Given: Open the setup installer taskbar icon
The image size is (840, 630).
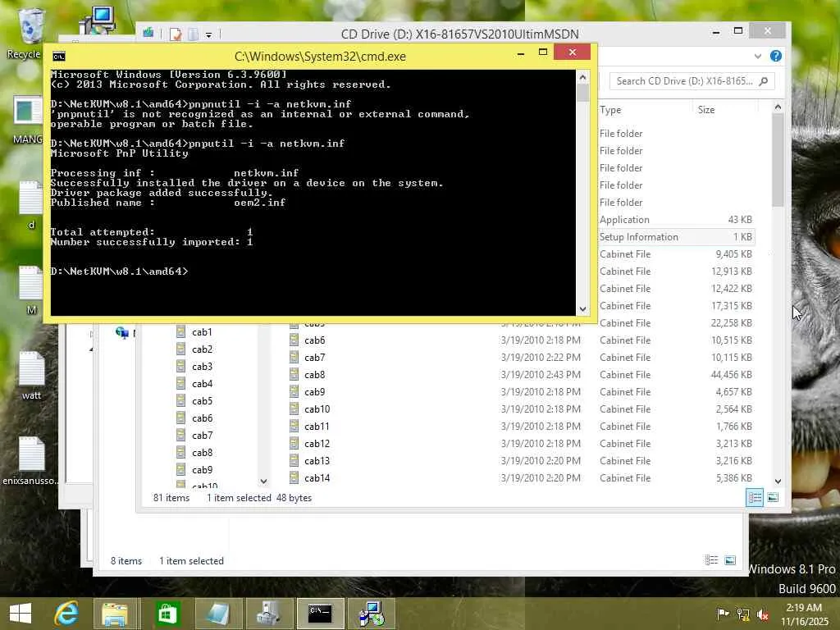Looking at the screenshot, I should [372, 614].
